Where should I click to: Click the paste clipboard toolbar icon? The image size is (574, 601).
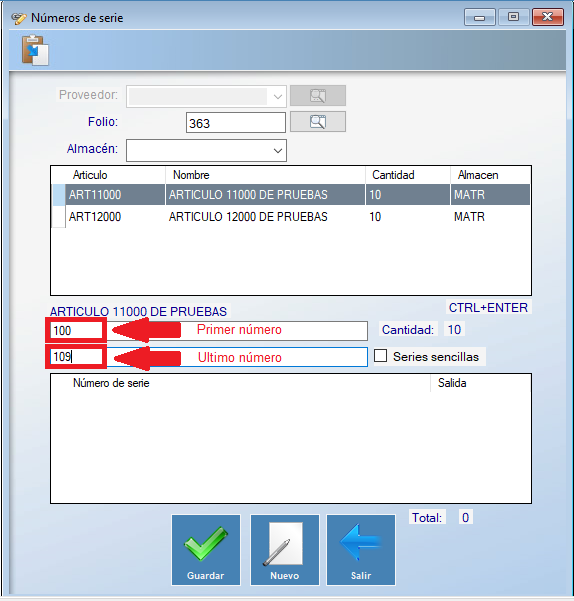(x=35, y=50)
